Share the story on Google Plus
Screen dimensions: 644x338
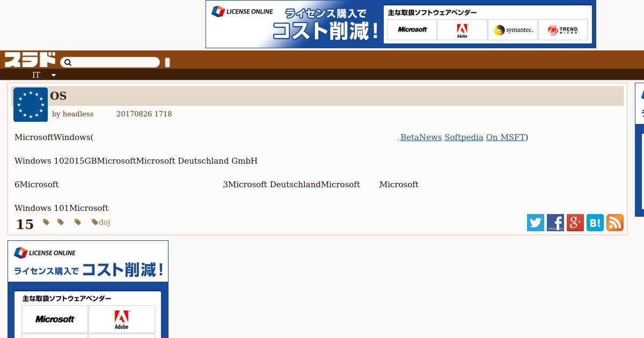575,223
